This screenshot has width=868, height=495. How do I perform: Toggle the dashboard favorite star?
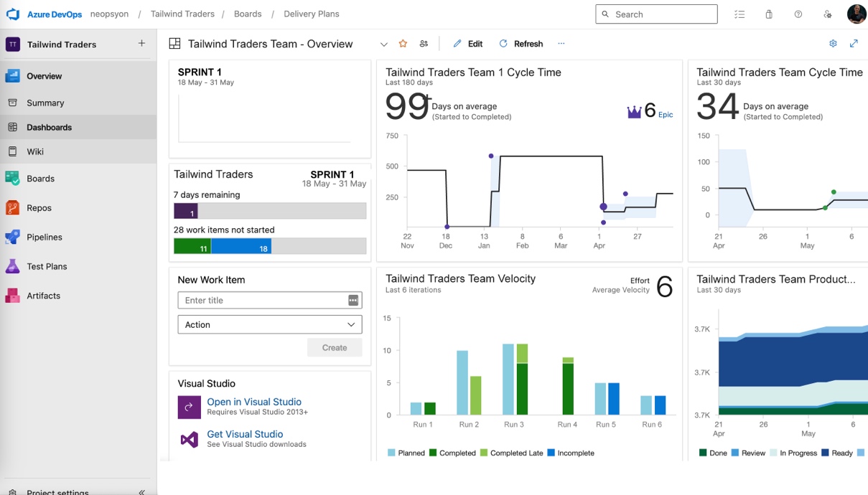pyautogui.click(x=403, y=43)
